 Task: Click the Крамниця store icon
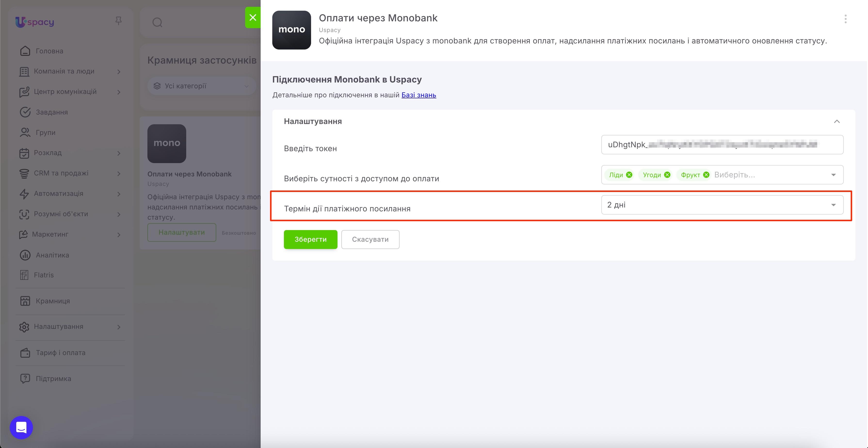[25, 301]
